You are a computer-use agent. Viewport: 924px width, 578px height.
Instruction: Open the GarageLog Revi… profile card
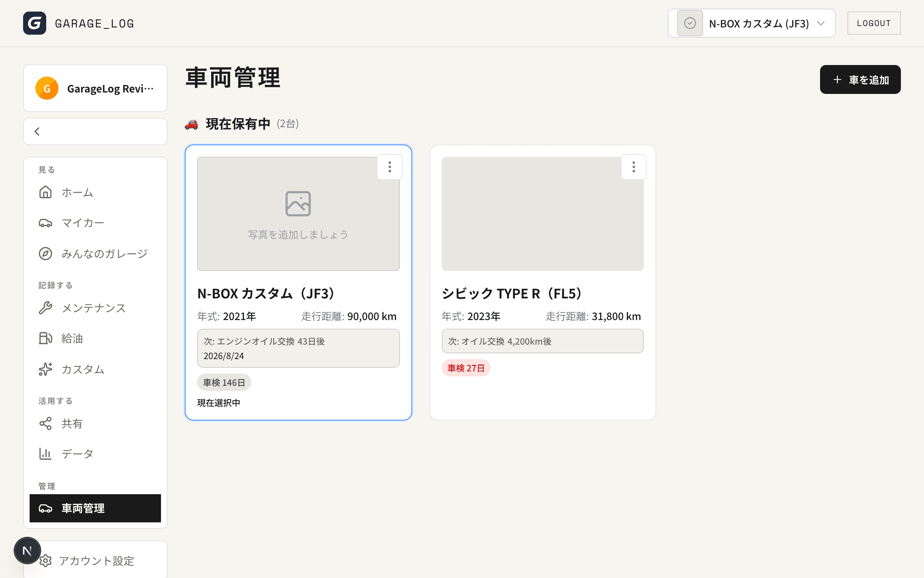coord(95,88)
